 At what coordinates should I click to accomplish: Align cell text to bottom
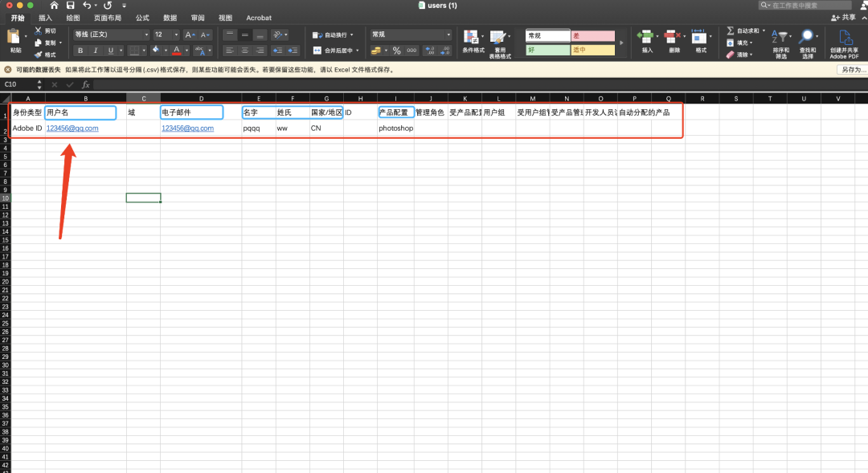260,35
